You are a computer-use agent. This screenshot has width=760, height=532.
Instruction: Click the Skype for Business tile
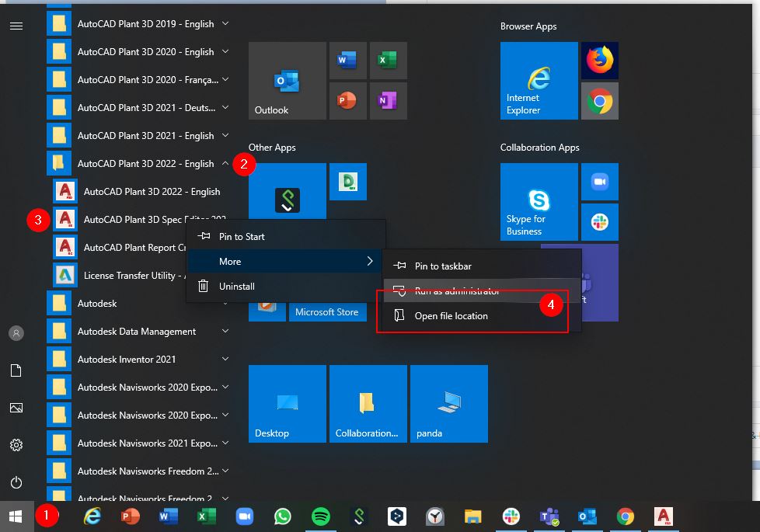click(539, 202)
